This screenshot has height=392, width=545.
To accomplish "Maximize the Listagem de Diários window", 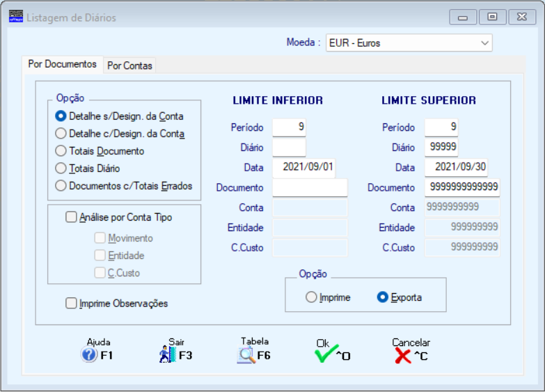I will click(x=493, y=17).
